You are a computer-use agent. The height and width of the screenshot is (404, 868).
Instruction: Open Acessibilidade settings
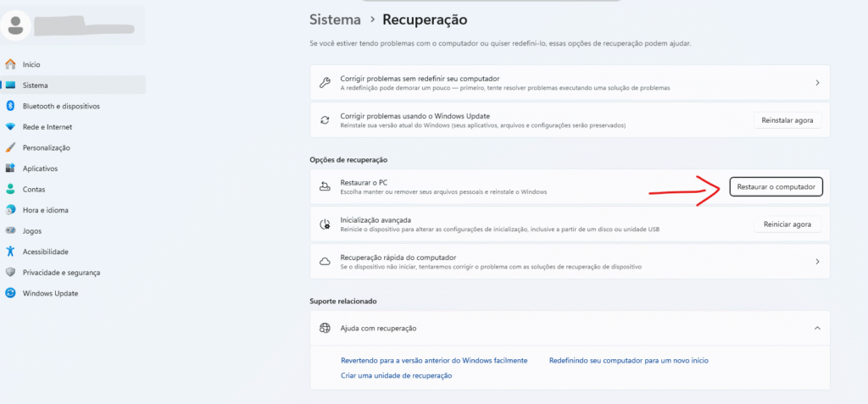(x=73, y=252)
